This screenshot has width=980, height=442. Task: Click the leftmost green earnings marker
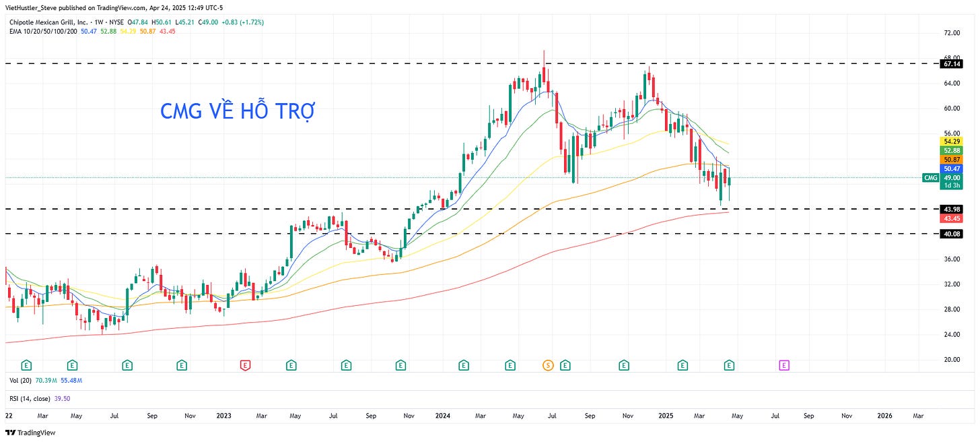point(26,365)
